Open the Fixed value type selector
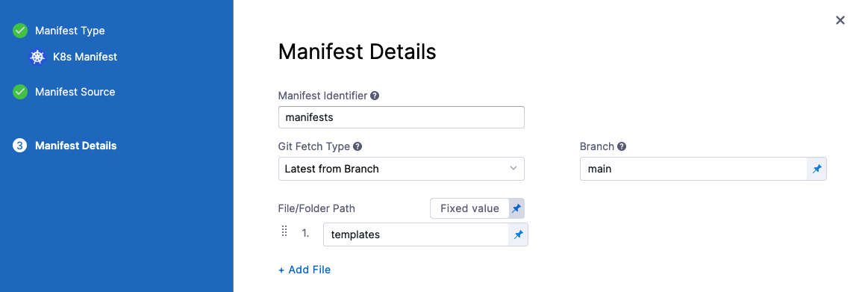This screenshot has width=868, height=292. point(469,208)
